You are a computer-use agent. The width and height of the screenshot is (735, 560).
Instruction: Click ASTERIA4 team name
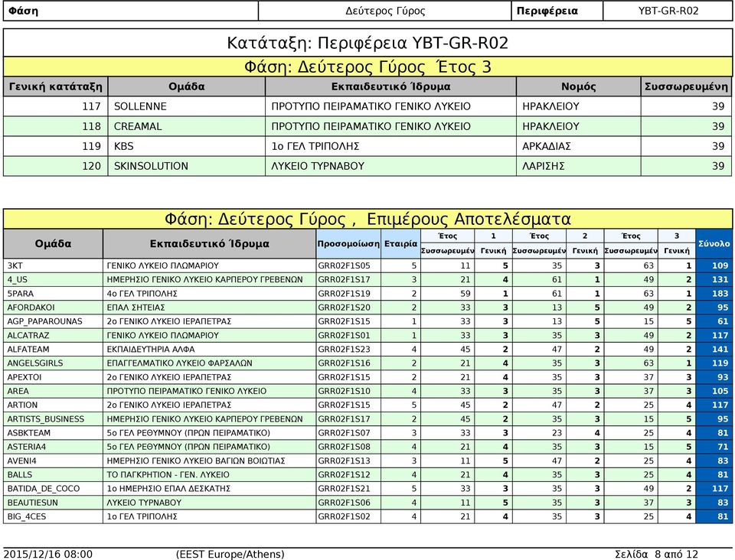coord(27,447)
